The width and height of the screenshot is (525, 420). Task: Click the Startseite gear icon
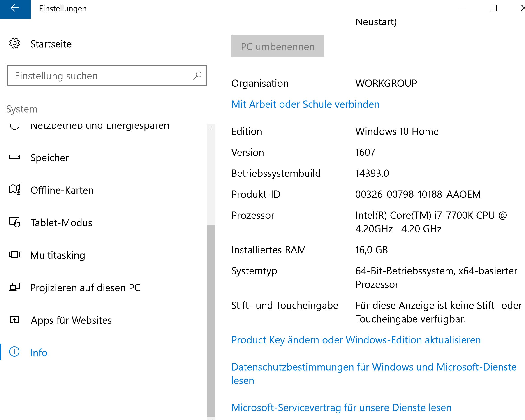coord(15,44)
